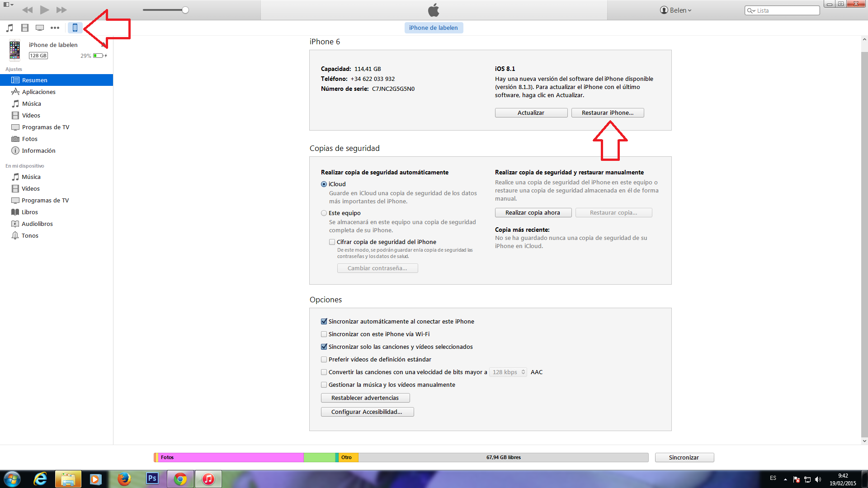
Task: Click 'Realizar copia ahora' to back up
Action: [x=533, y=212]
